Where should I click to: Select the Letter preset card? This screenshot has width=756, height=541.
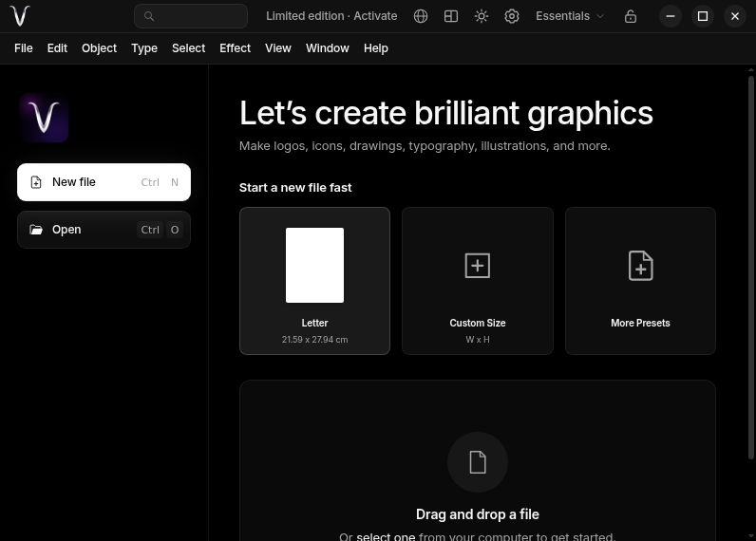(x=314, y=281)
